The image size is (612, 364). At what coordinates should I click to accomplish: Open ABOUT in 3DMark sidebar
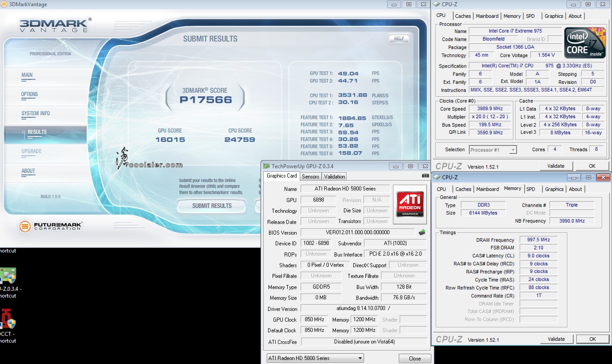click(x=28, y=171)
